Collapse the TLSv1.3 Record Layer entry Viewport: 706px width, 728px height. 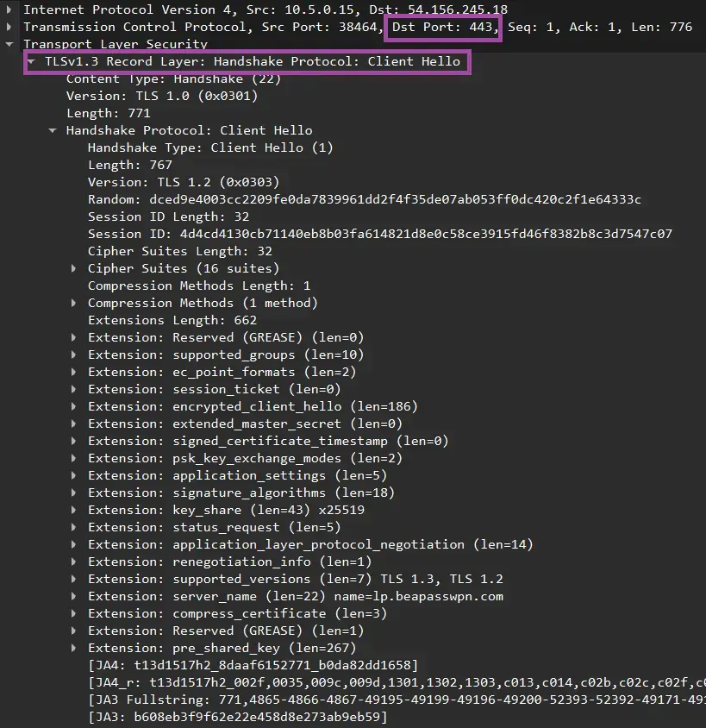(30, 61)
